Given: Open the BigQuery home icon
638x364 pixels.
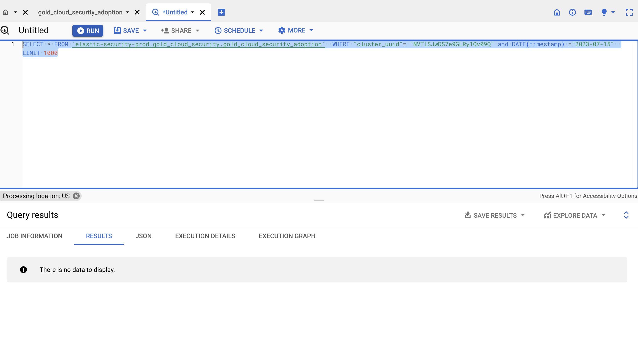Looking at the screenshot, I should 557,12.
